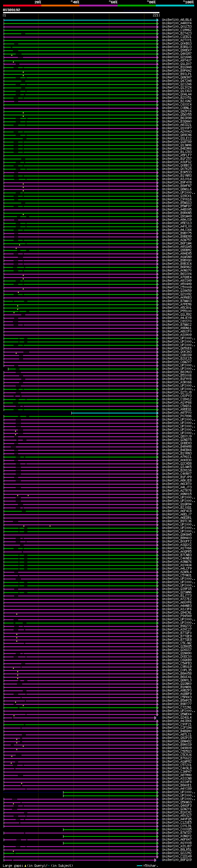Open hit UniRef100_A8JBL6
Screen dimensions: 197x868
click(x=176, y=20)
